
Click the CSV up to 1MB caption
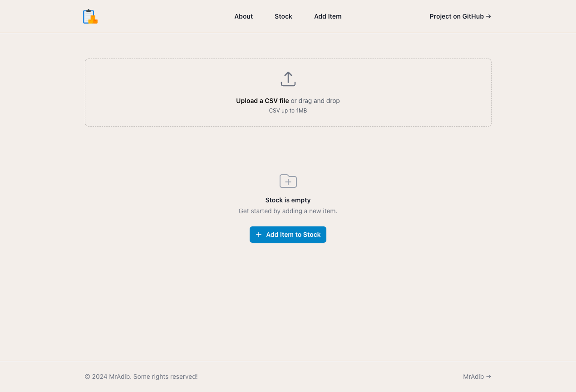(x=288, y=110)
